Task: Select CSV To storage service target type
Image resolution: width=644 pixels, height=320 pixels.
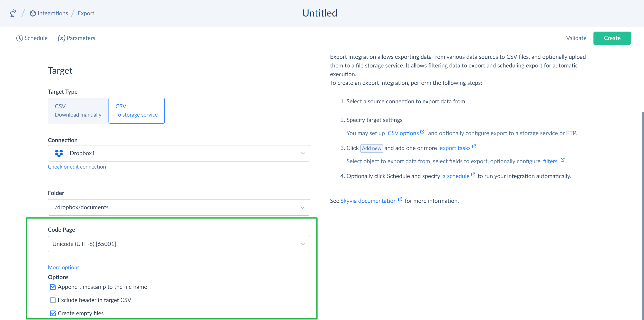Action: [137, 111]
